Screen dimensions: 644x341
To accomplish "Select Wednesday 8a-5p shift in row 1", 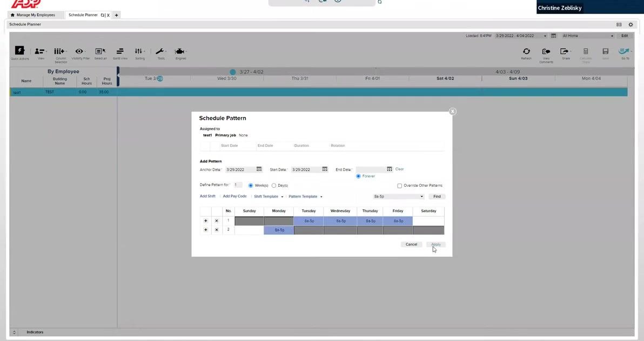I will tap(340, 221).
